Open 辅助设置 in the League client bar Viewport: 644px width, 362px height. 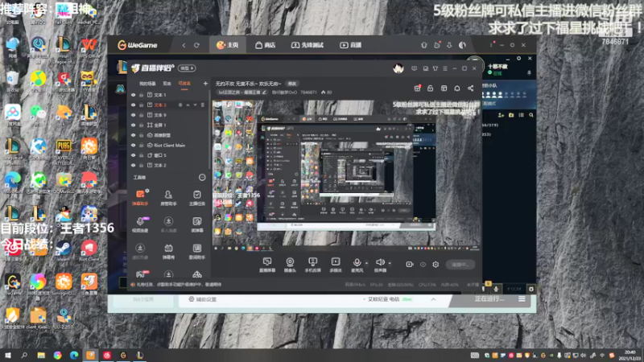(203, 299)
